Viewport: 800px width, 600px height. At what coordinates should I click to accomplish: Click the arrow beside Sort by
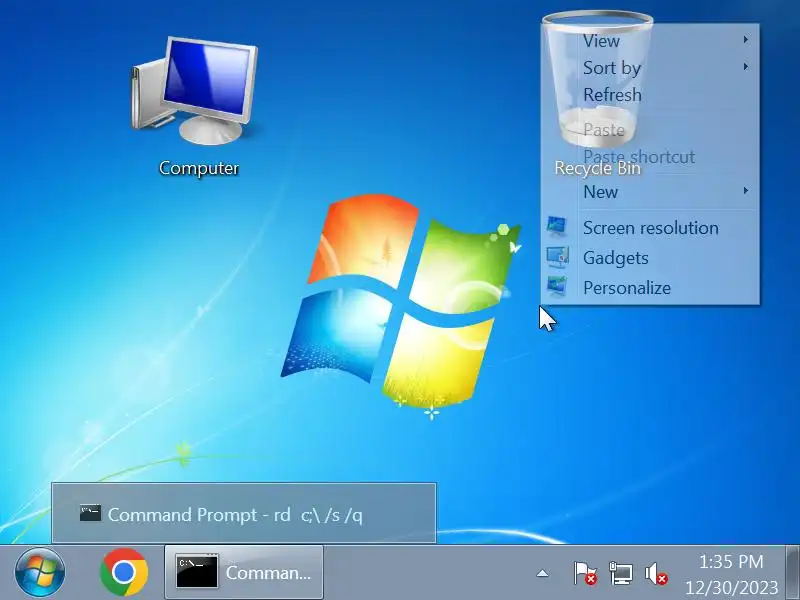click(746, 66)
